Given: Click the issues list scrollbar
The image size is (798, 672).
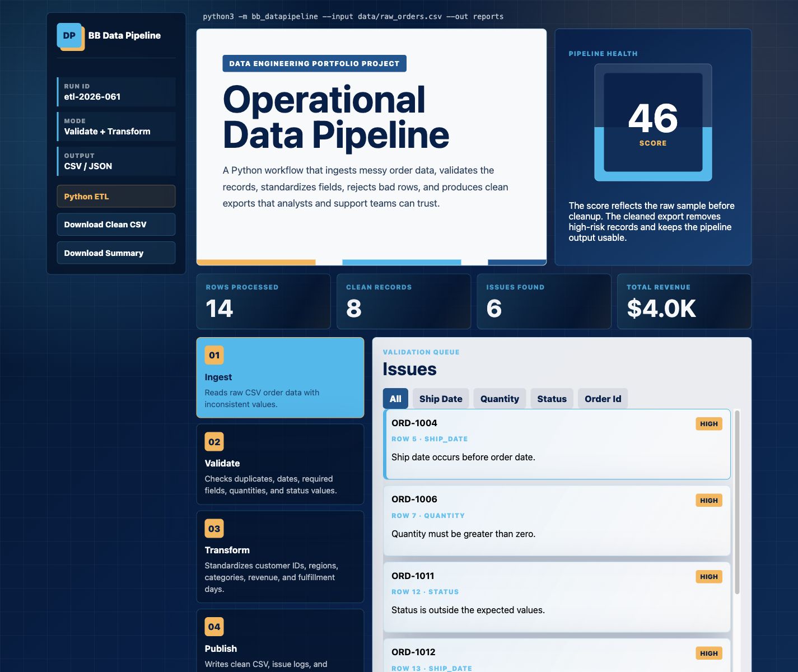Looking at the screenshot, I should [737, 502].
